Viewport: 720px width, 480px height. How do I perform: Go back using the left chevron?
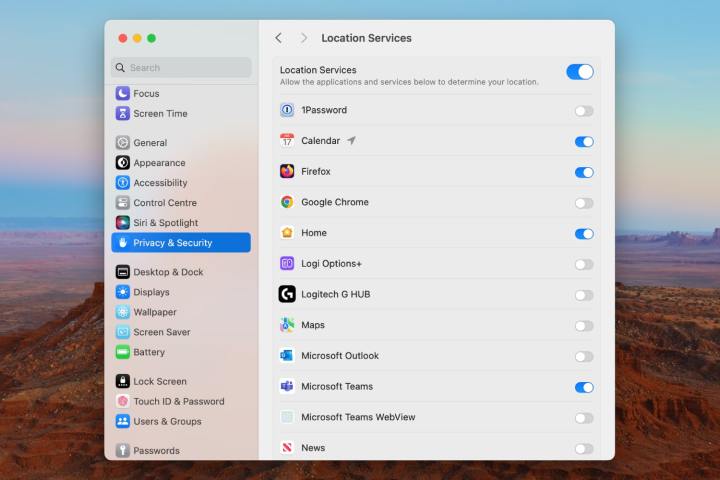(x=278, y=38)
